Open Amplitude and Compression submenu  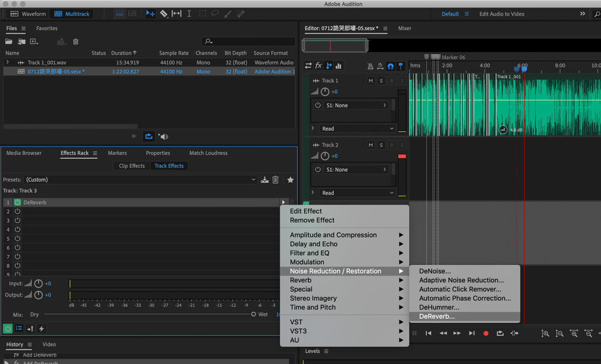click(x=344, y=235)
